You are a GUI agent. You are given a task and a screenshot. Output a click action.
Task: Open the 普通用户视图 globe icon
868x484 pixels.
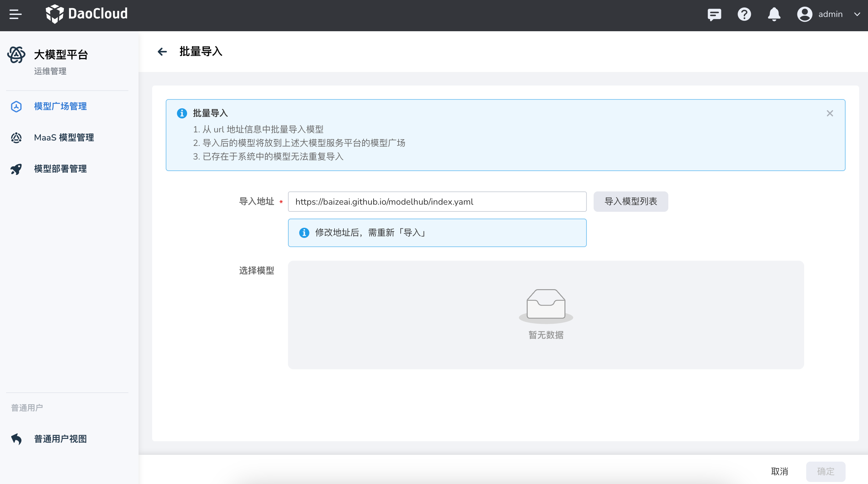[x=16, y=439]
